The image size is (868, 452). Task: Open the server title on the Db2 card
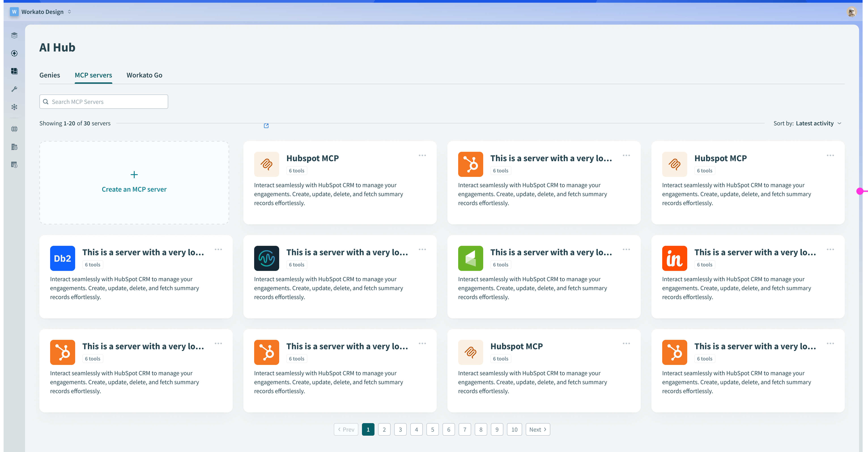[x=143, y=252]
